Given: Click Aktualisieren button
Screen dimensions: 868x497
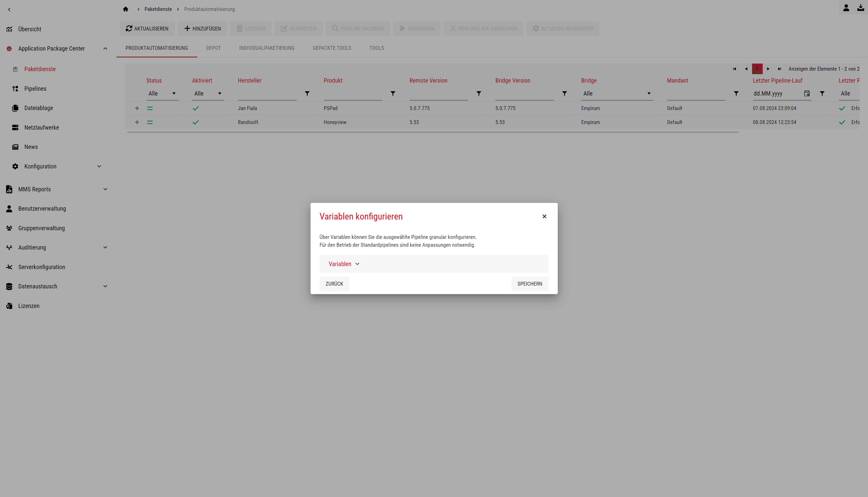Looking at the screenshot, I should tap(147, 29).
